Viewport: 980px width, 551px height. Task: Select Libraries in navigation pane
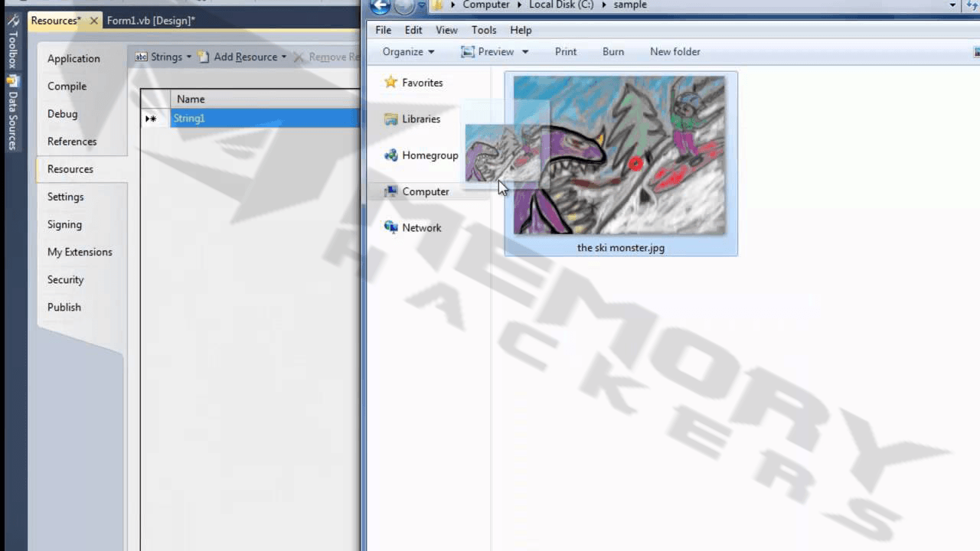click(421, 119)
